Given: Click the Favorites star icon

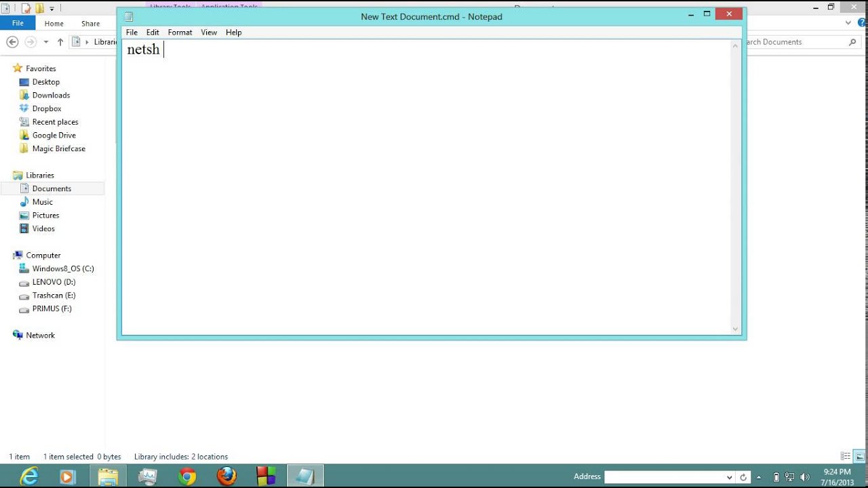Looking at the screenshot, I should point(18,68).
